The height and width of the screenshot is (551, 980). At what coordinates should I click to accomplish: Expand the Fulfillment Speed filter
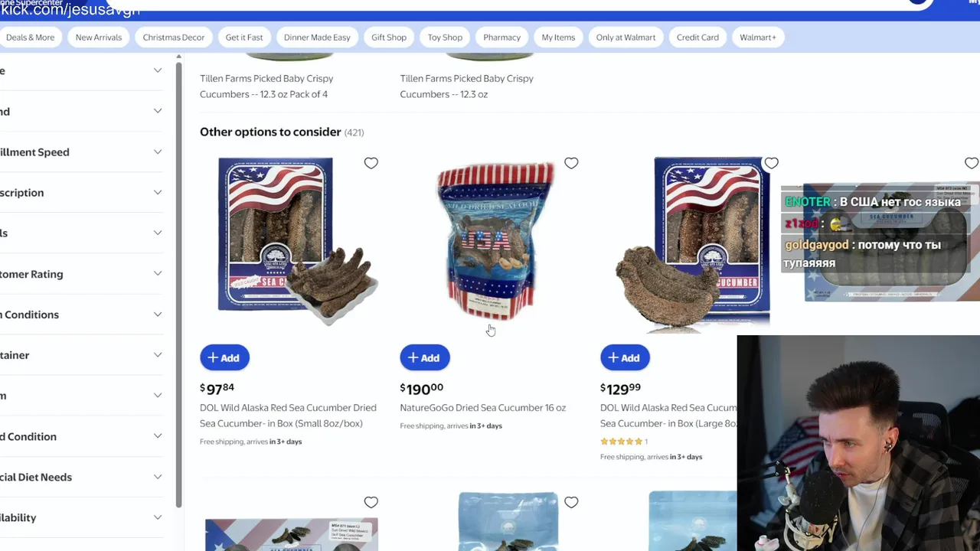(x=80, y=152)
